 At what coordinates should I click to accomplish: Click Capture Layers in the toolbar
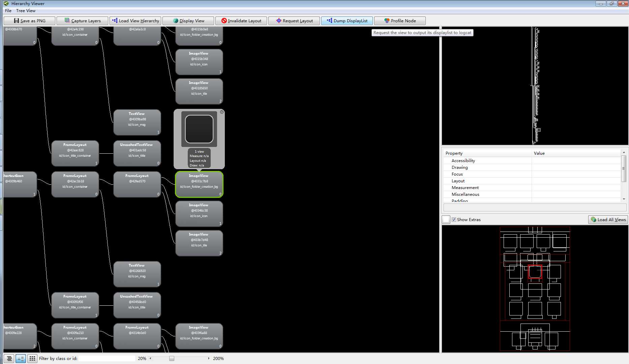(x=82, y=21)
